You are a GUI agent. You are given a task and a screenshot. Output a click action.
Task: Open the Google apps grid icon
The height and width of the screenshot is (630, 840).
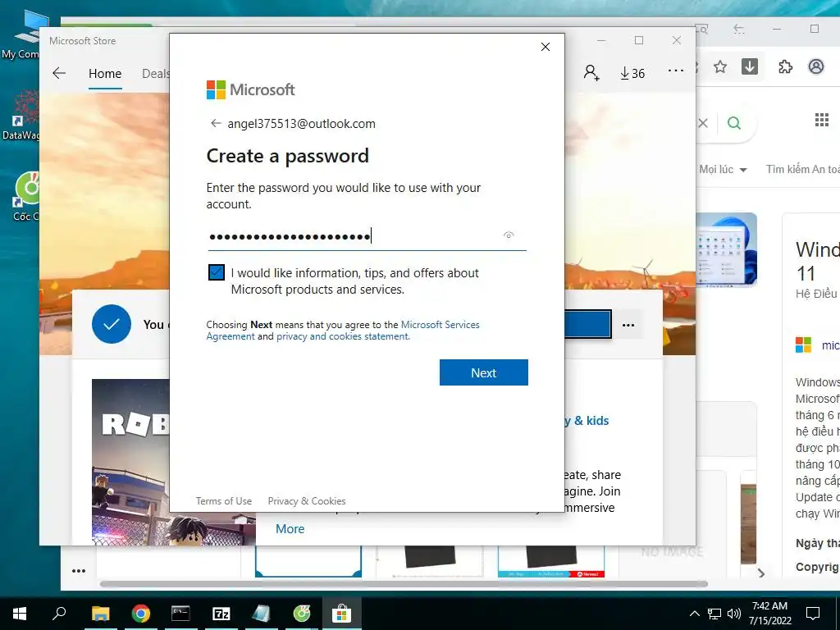click(822, 120)
